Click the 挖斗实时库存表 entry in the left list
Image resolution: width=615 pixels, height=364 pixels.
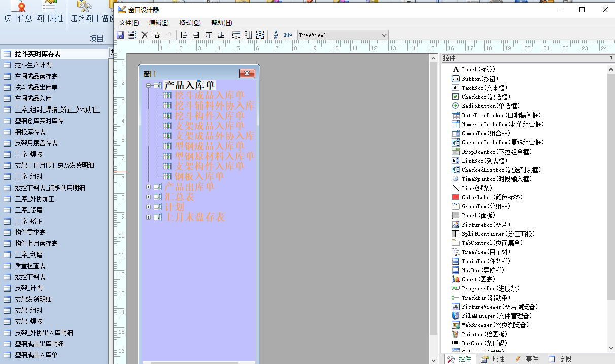[54, 54]
